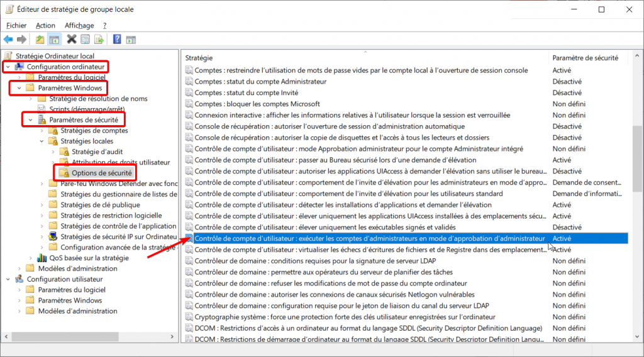Open the Affichage menu
The height and width of the screenshot is (357, 644).
79,25
